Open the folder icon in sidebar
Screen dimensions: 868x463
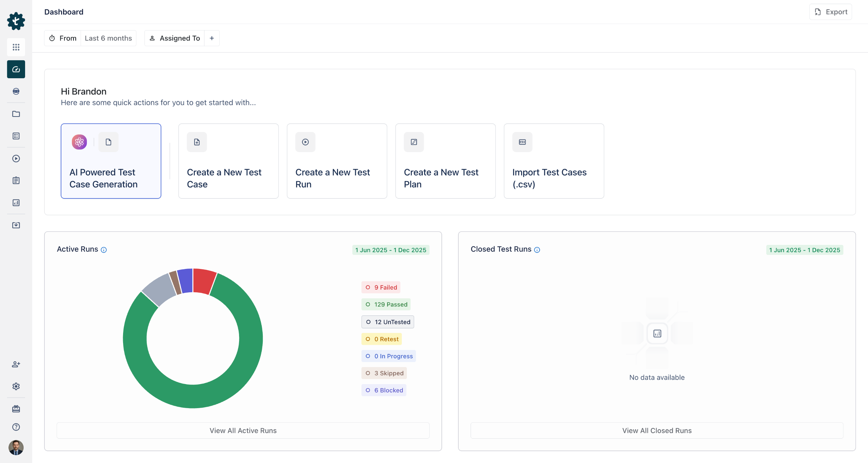tap(16, 114)
